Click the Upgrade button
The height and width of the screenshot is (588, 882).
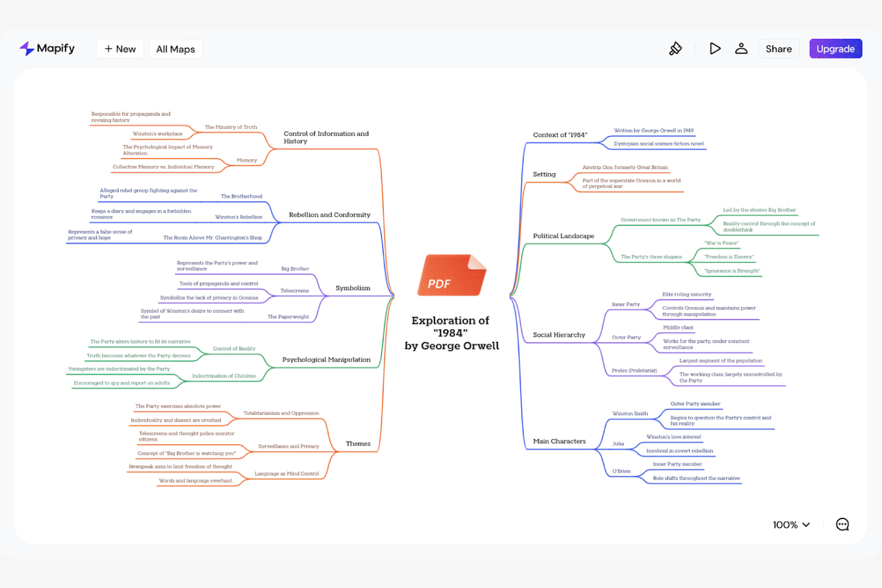[x=835, y=48]
